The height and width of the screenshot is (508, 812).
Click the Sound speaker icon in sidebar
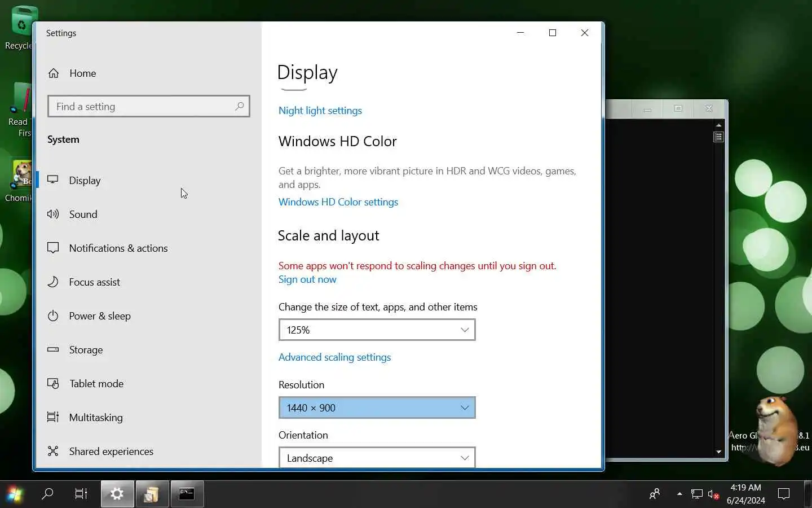click(53, 214)
